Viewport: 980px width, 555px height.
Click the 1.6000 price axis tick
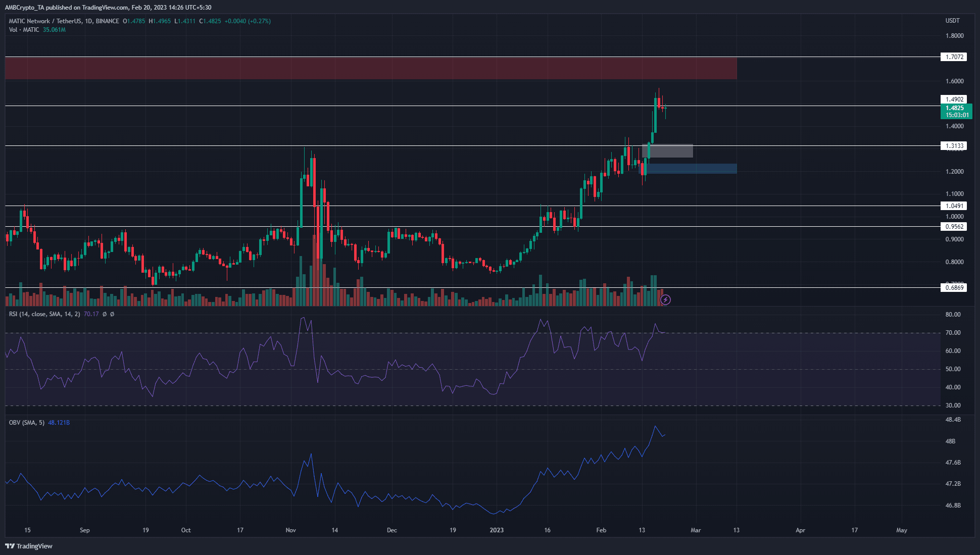(954, 81)
